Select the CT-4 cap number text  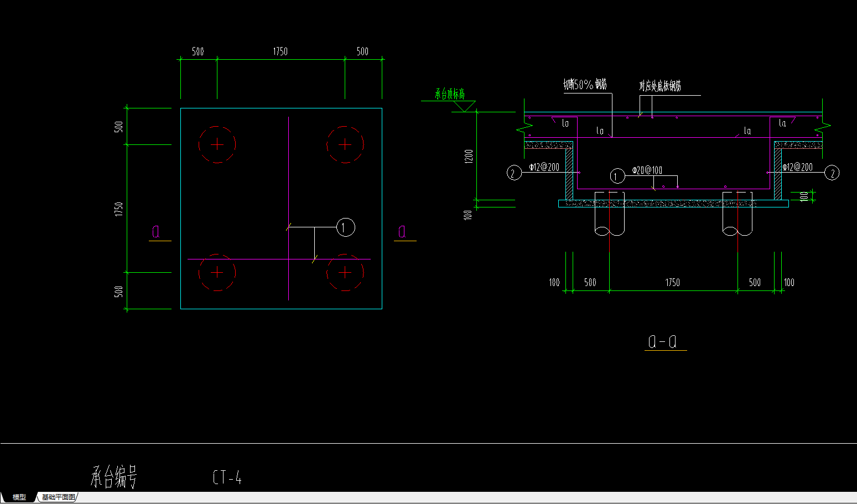coord(227,477)
